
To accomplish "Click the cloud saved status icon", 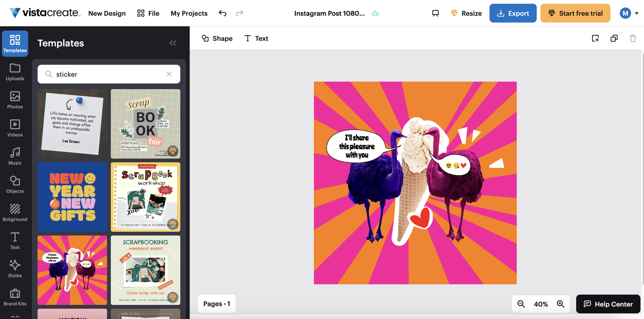I will [375, 13].
